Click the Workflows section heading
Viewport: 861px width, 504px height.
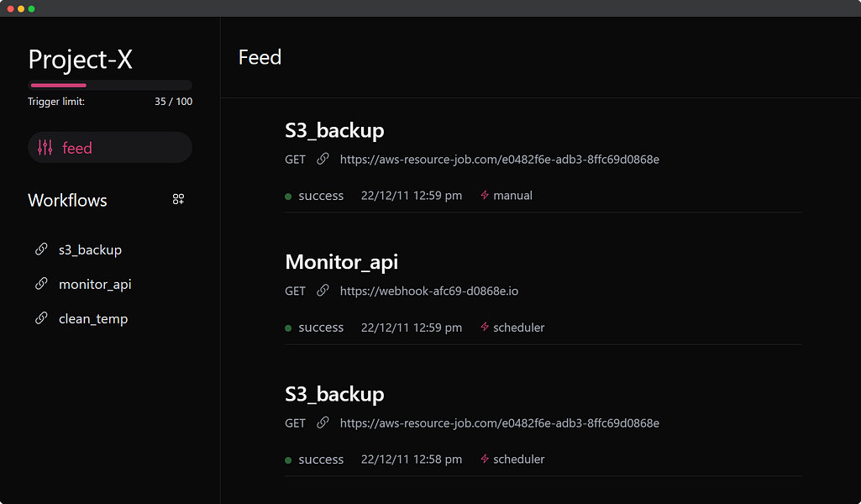click(x=67, y=200)
